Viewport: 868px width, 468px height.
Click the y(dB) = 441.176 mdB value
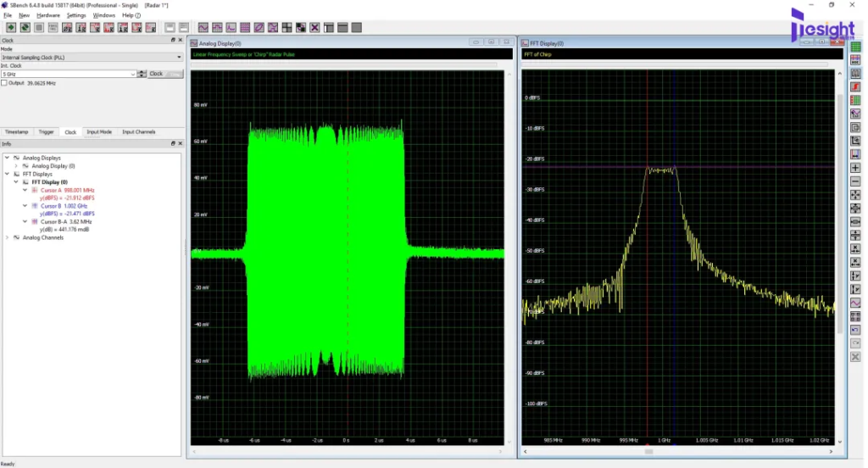pyautogui.click(x=64, y=229)
